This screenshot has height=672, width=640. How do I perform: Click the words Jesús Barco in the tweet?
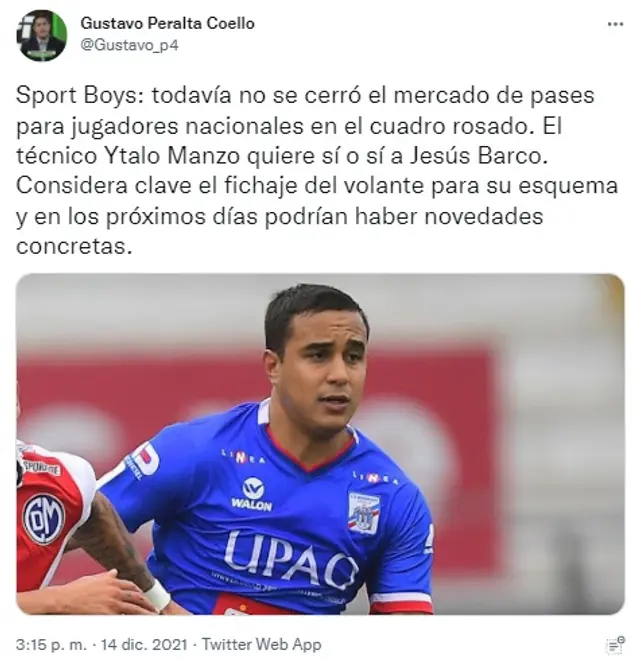[479, 156]
